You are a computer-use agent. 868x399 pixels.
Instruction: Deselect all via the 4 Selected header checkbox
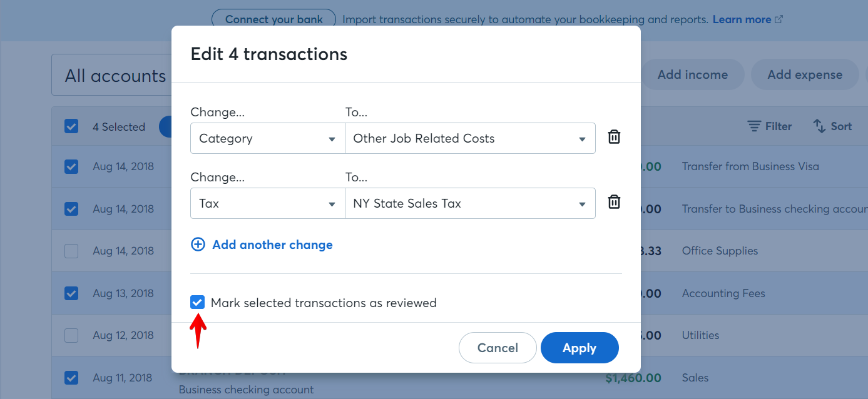(x=71, y=126)
